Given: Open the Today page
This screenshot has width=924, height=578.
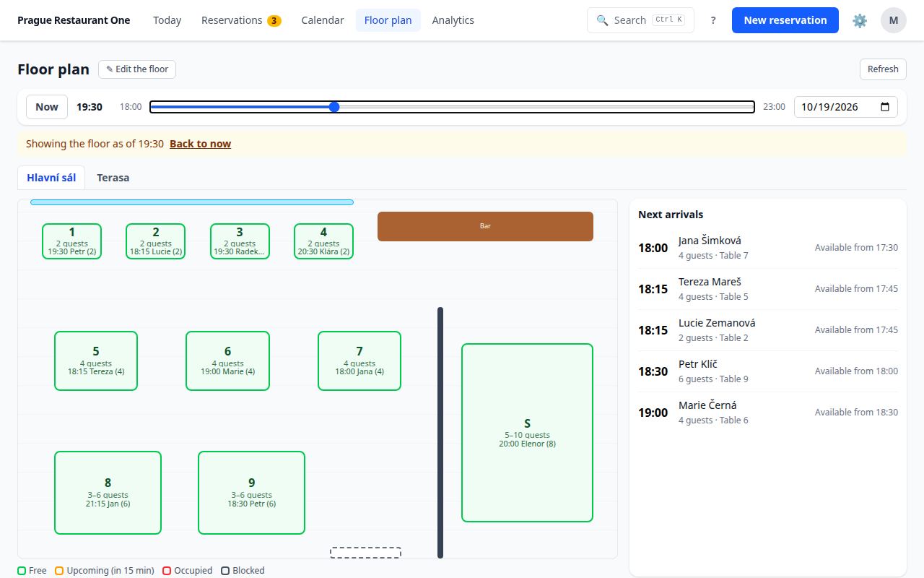Looking at the screenshot, I should click(167, 20).
